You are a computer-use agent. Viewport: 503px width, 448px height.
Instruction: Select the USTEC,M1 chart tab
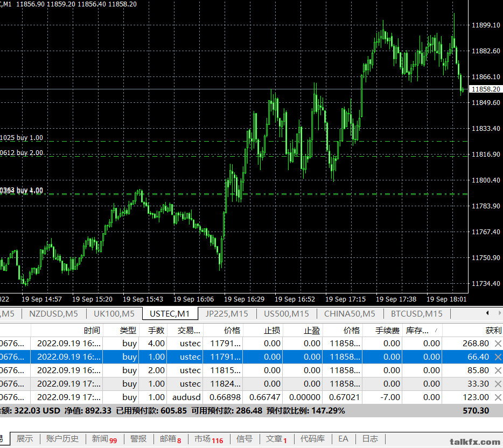(170, 313)
